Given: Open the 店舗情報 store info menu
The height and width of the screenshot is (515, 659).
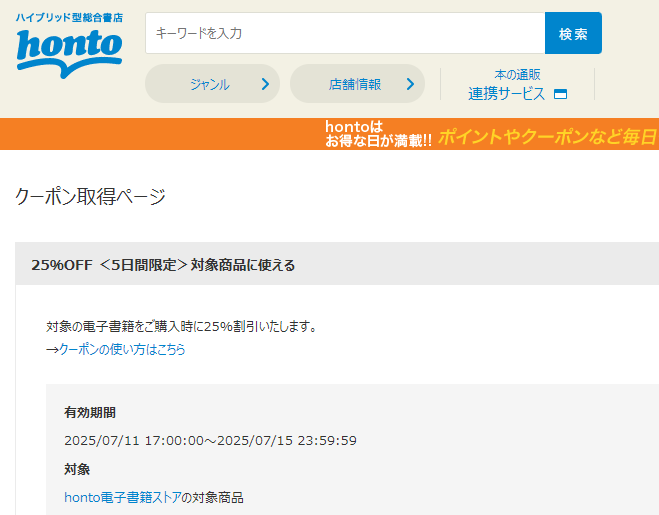Looking at the screenshot, I should coord(357,84).
